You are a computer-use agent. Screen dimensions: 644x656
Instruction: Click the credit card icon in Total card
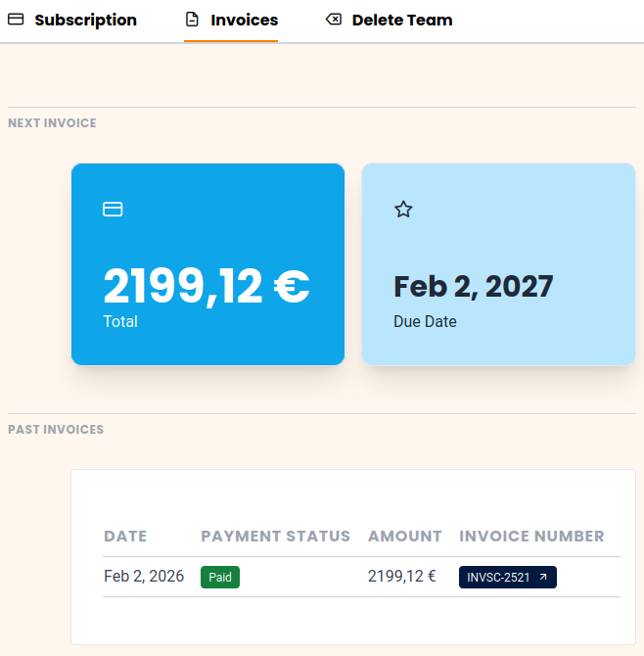113,209
